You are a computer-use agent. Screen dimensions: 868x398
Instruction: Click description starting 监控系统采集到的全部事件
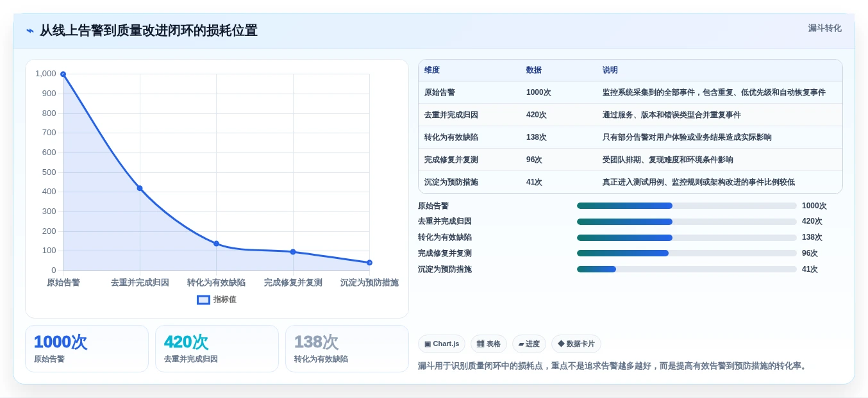714,92
